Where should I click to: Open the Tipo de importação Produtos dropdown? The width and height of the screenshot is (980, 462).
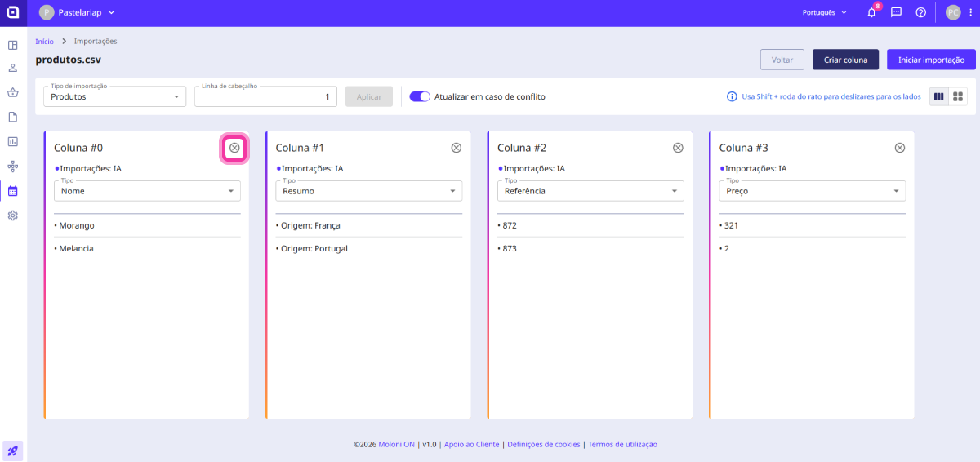(x=114, y=96)
